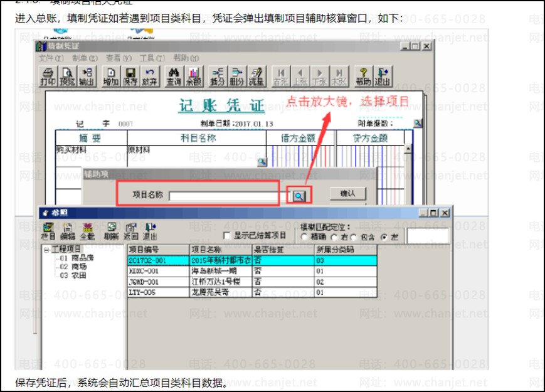Discard changes with 放弃 icon
Viewport: 545px width, 392px height.
[x=150, y=76]
